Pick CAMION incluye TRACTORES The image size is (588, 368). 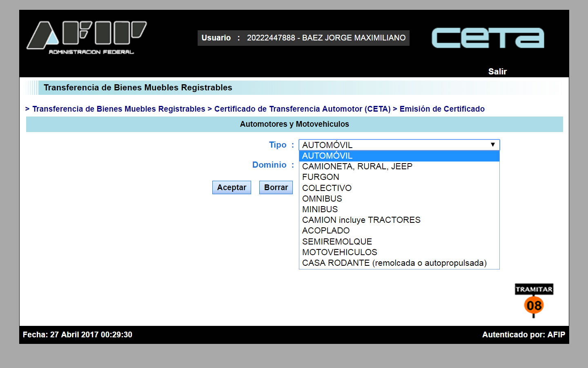click(x=399, y=220)
